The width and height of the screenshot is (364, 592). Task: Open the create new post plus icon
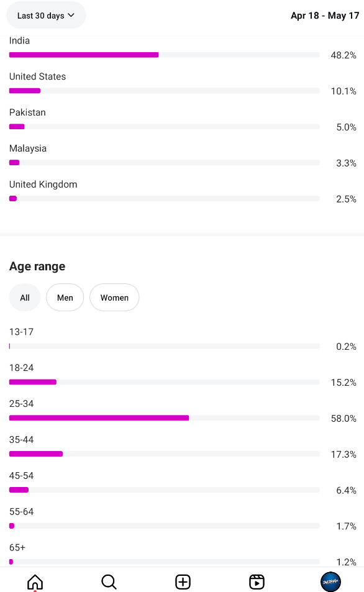click(183, 582)
